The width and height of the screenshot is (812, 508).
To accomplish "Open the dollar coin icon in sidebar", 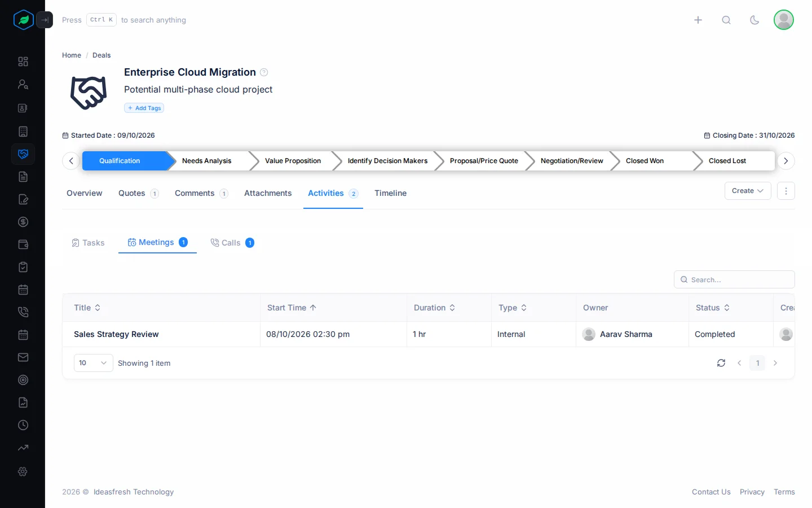I will (23, 222).
